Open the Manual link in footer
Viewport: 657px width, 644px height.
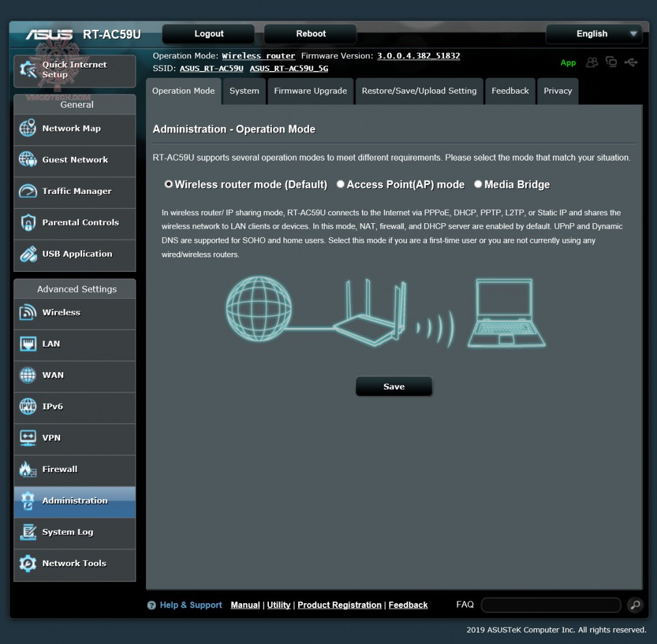tap(245, 605)
